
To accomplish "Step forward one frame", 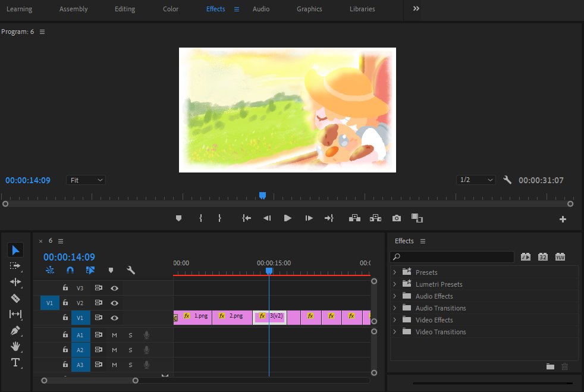I will 309,218.
